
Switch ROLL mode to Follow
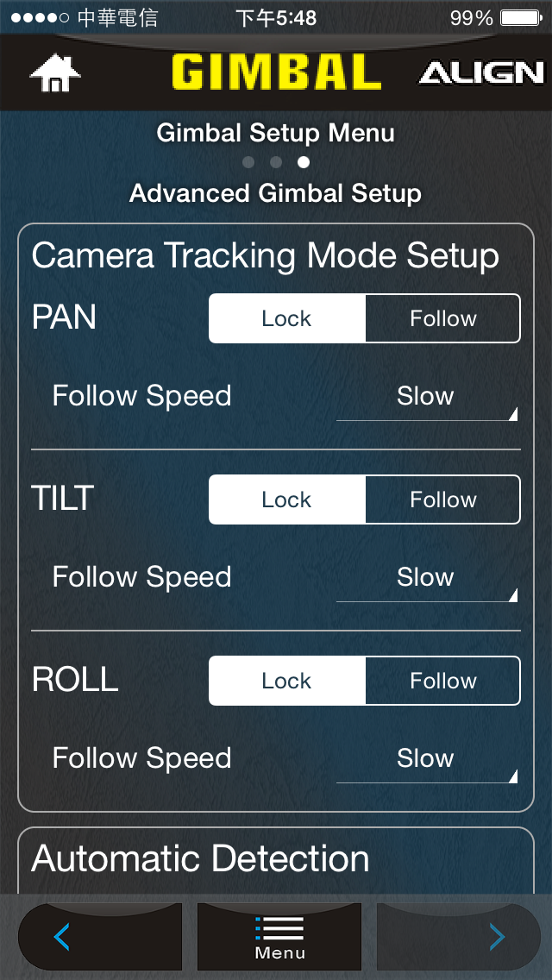(x=443, y=680)
